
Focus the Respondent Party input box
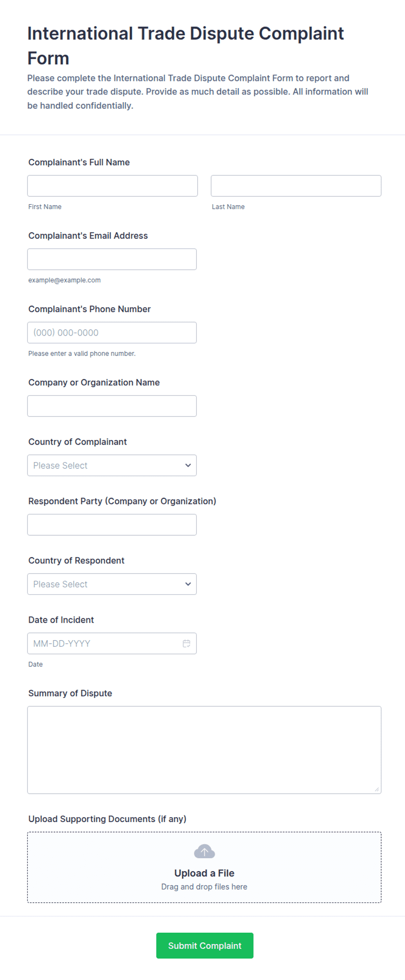112,525
